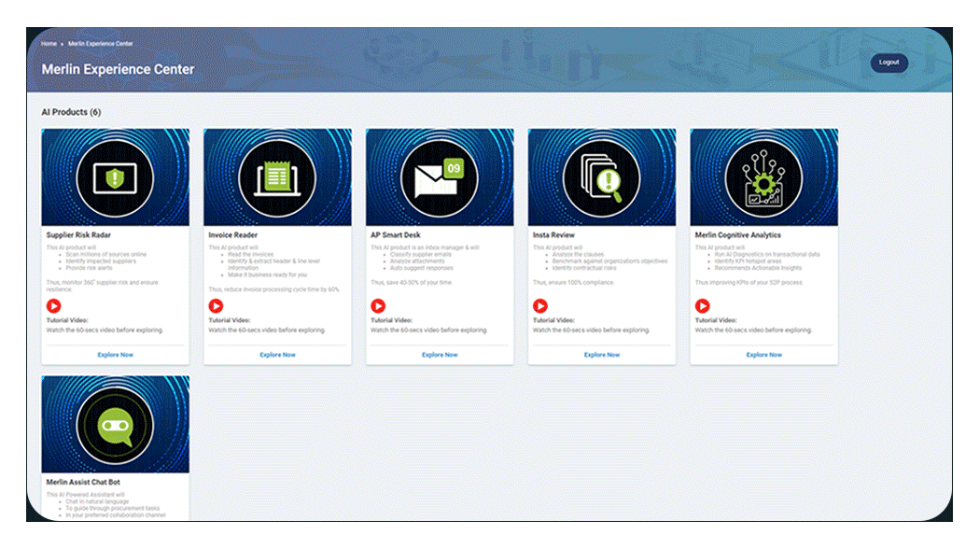Click the AI Products (6) heading
This screenshot has width=980, height=549.
[x=71, y=112]
